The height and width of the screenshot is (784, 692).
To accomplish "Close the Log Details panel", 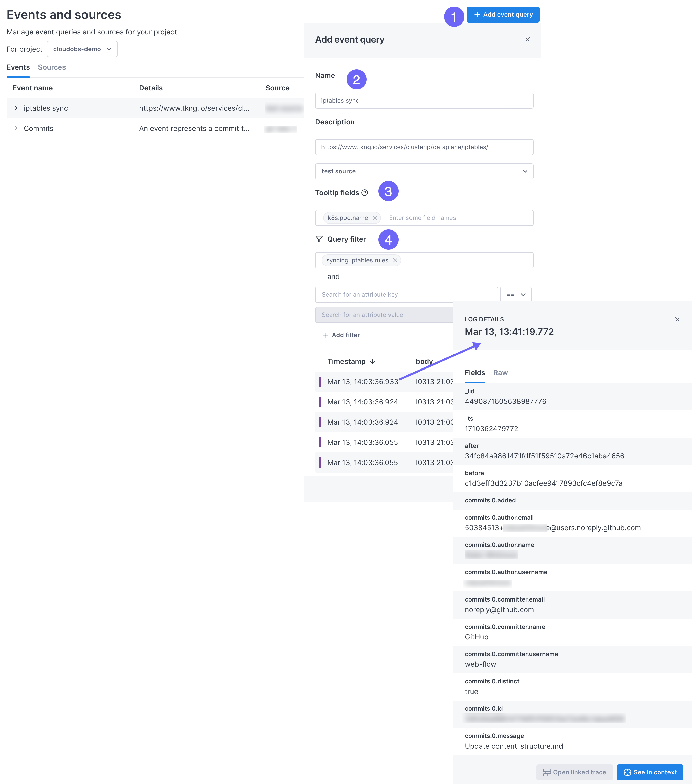I will pos(677,319).
